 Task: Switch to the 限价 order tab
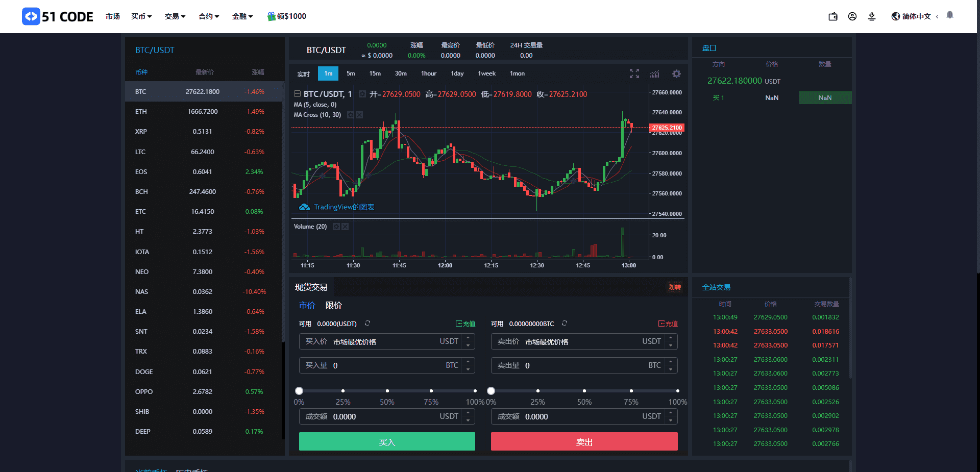tap(333, 305)
